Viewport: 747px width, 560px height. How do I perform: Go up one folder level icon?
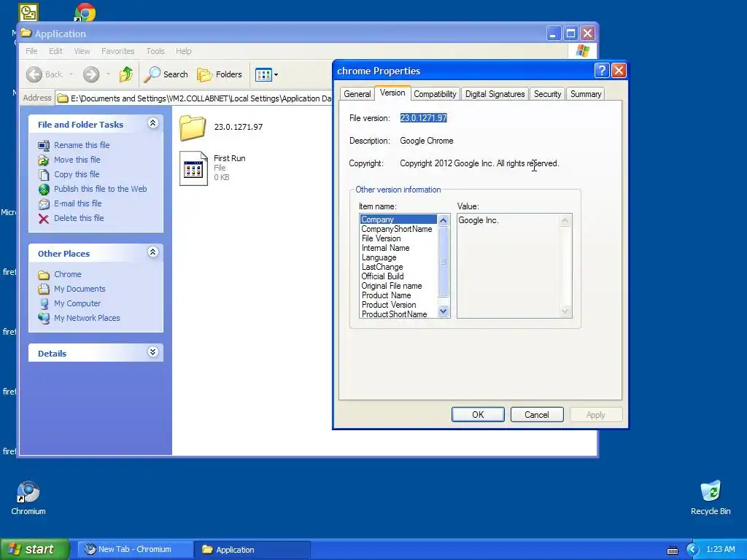point(126,74)
